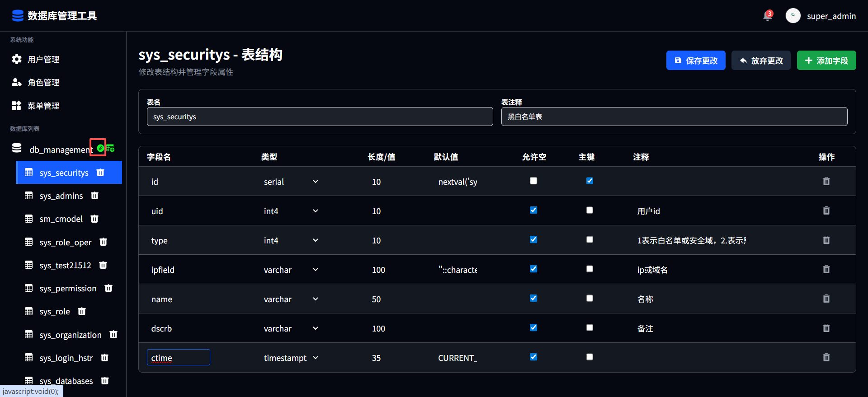Open type dropdown for the id field

(291, 182)
